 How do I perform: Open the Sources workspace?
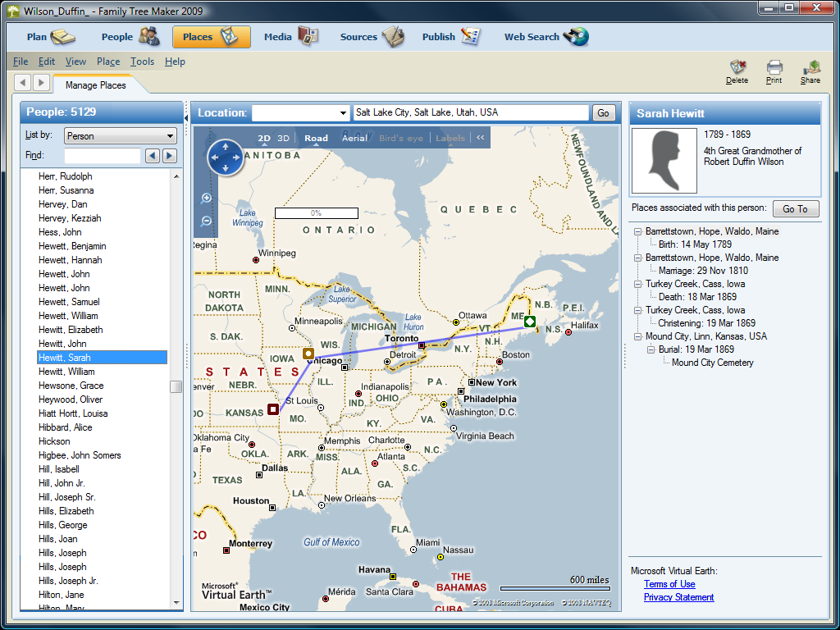(372, 37)
